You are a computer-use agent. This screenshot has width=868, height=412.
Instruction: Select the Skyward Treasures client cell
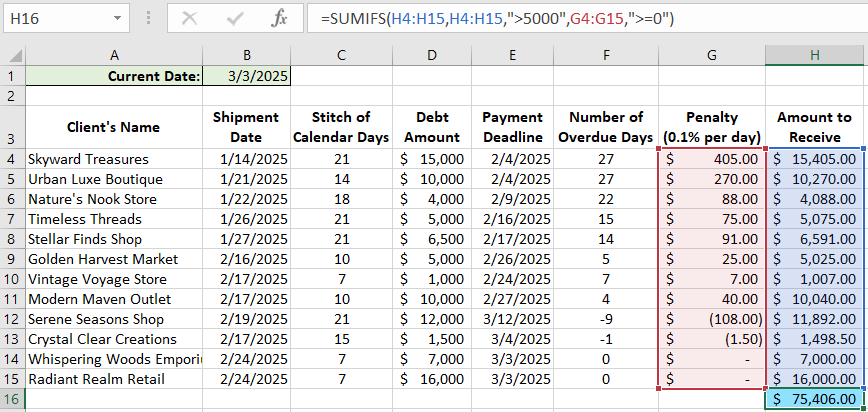[114, 159]
